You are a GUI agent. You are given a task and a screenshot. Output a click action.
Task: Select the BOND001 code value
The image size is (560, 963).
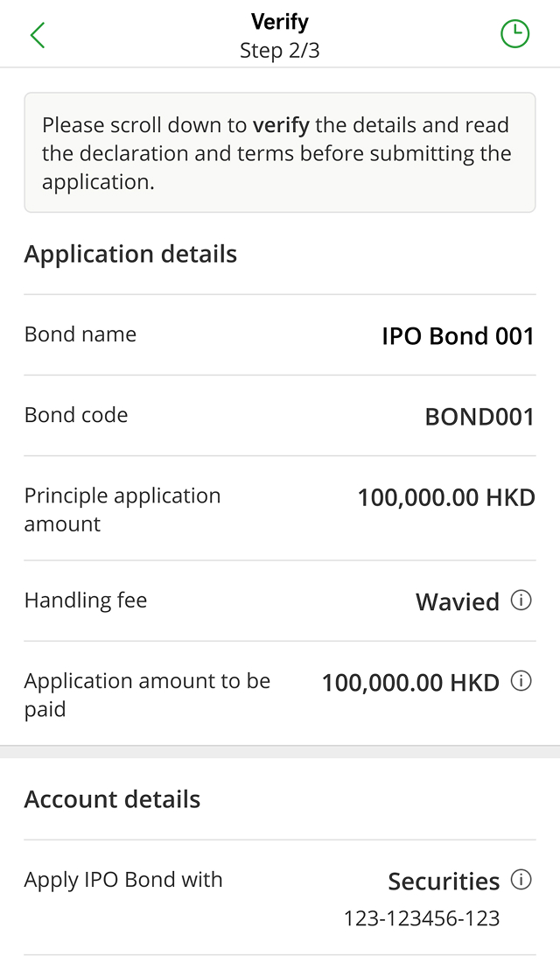click(x=479, y=417)
